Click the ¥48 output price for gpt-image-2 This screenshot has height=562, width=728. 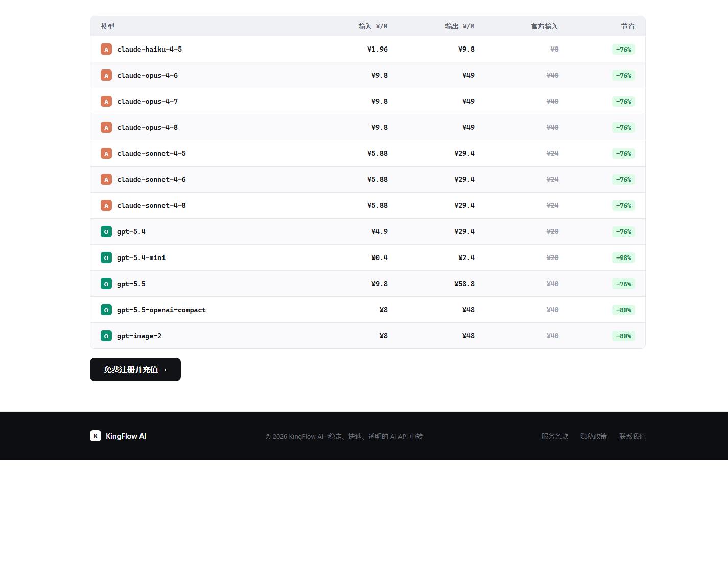coord(468,336)
